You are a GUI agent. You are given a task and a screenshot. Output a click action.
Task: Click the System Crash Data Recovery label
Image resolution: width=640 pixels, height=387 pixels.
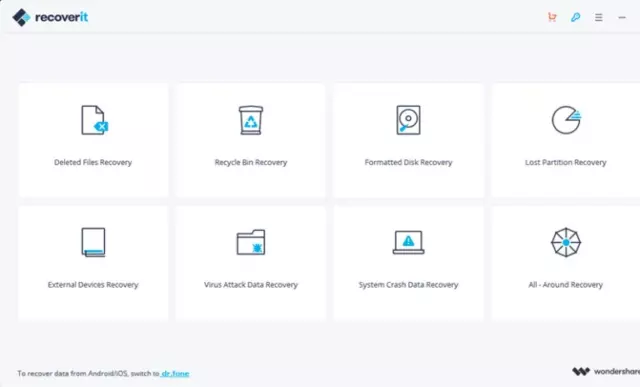coord(408,285)
